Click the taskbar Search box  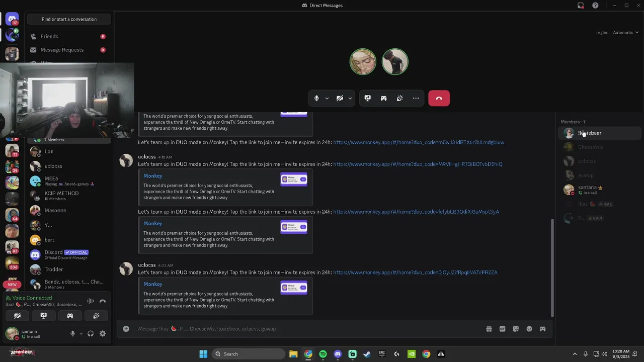[249, 354]
